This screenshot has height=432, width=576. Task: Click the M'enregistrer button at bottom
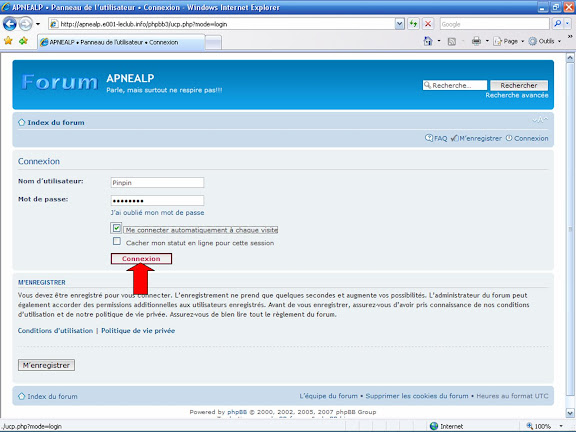[46, 365]
